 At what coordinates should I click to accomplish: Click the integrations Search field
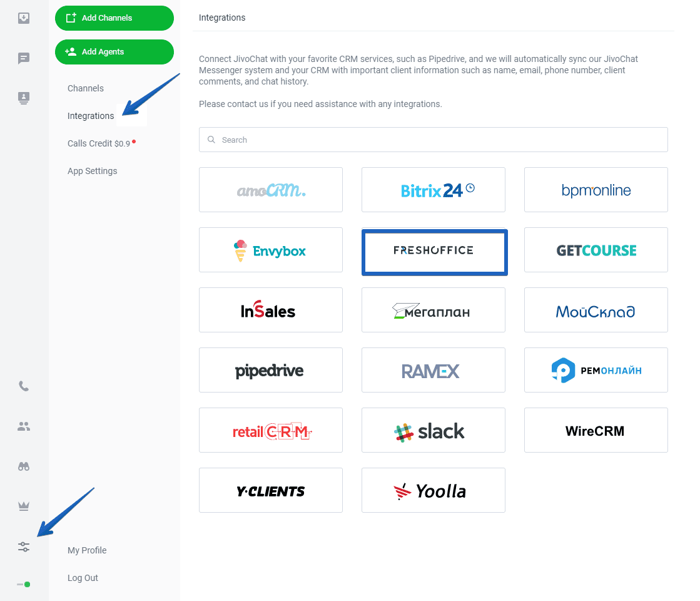tap(433, 140)
